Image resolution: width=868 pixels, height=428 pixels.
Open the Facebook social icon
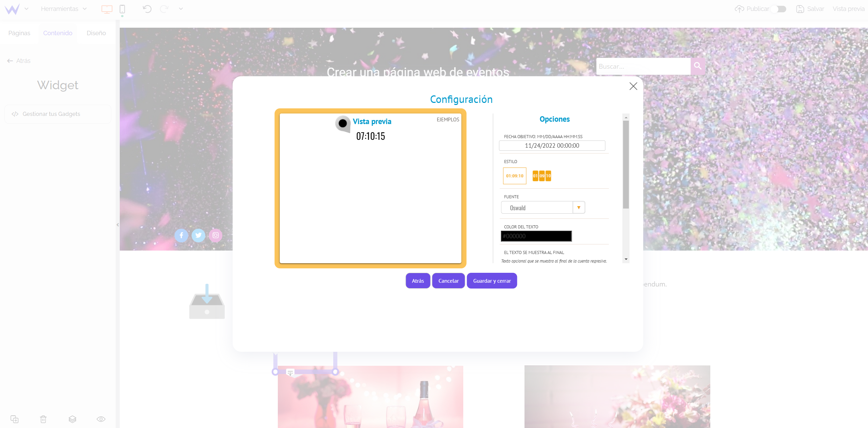[181, 235]
